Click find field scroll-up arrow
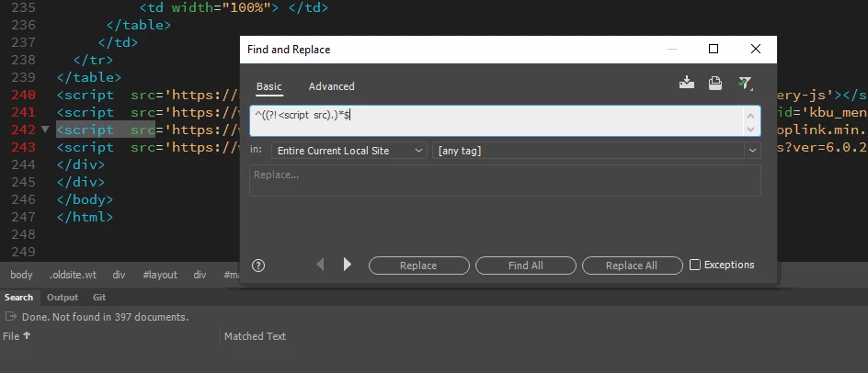The height and width of the screenshot is (373, 868). [x=750, y=116]
